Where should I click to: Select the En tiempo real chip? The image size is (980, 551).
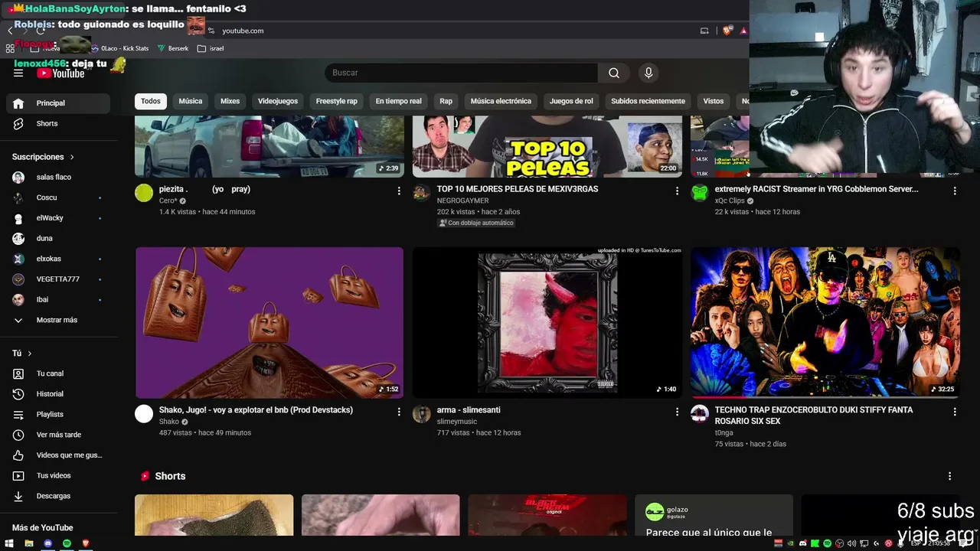point(398,101)
